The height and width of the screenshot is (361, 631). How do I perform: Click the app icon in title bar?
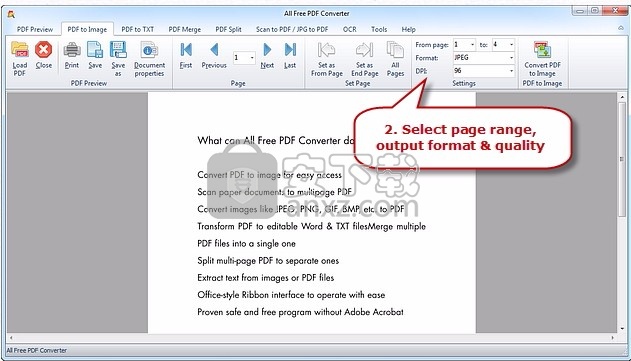tap(11, 14)
